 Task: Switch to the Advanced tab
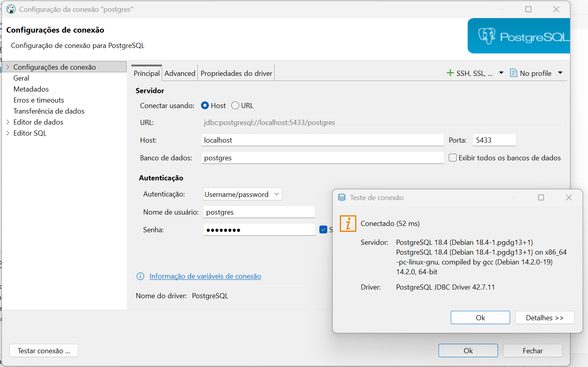coord(180,73)
